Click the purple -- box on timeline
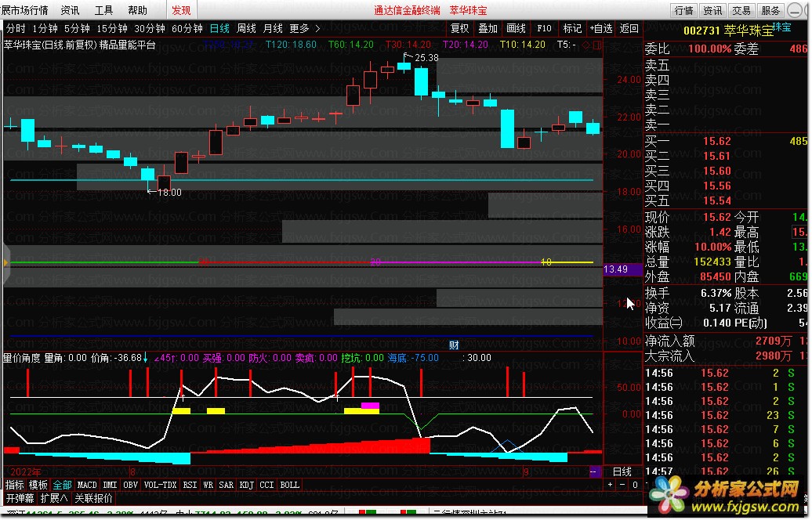Image resolution: width=812 pixels, height=520 pixels. (594, 471)
